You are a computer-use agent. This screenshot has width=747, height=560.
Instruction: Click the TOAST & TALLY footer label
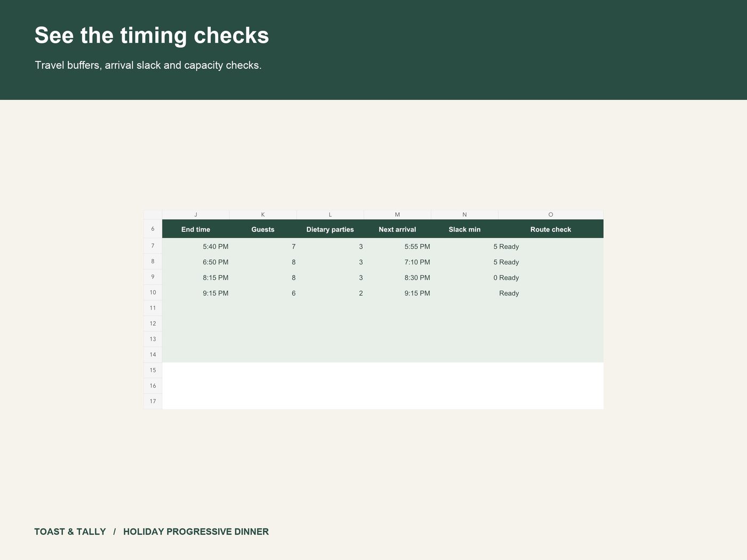70,532
